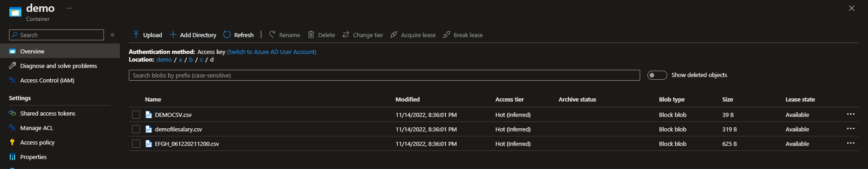This screenshot has width=868, height=169.
Task: Sort by the Size column header
Action: pos(727,99)
